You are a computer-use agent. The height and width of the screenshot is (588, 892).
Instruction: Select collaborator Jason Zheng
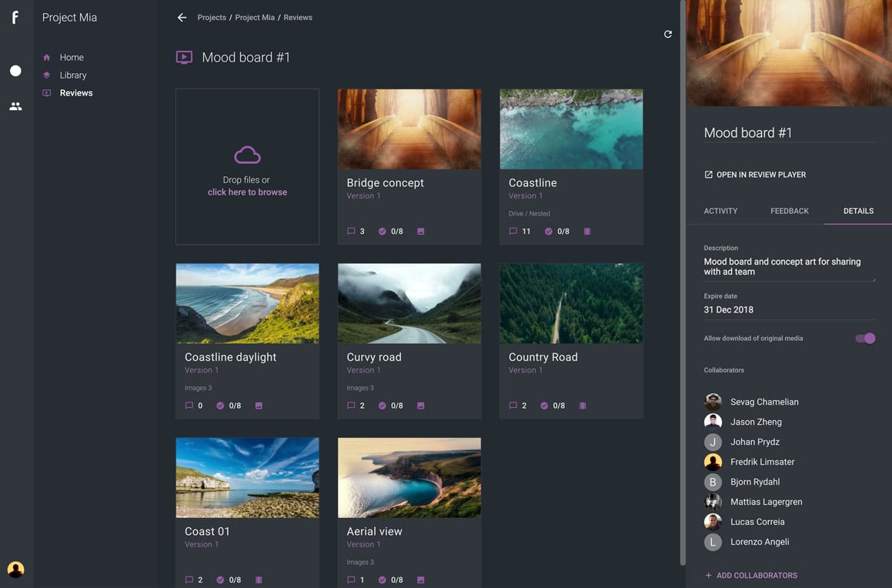pos(743,422)
